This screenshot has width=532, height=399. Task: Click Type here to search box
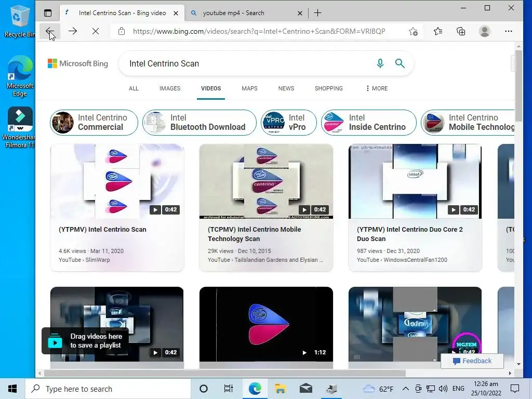coord(108,389)
